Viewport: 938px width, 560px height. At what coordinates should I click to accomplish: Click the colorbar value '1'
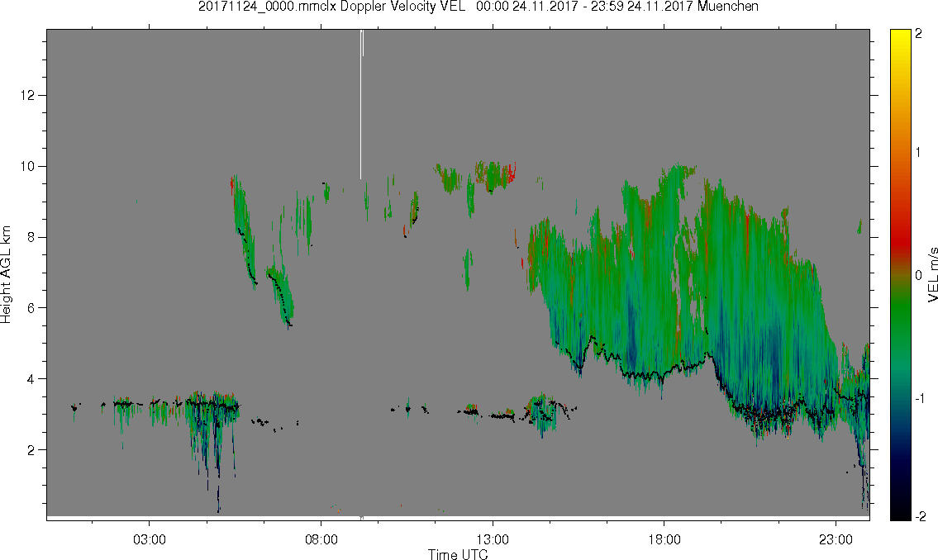point(919,153)
